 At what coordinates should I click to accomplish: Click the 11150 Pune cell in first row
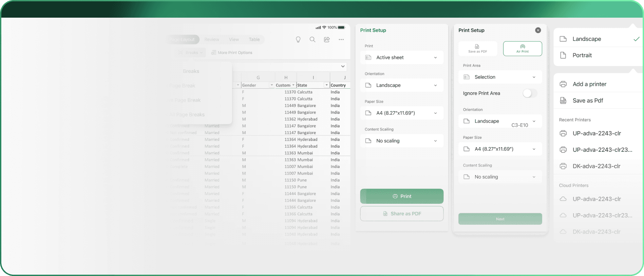click(x=296, y=180)
